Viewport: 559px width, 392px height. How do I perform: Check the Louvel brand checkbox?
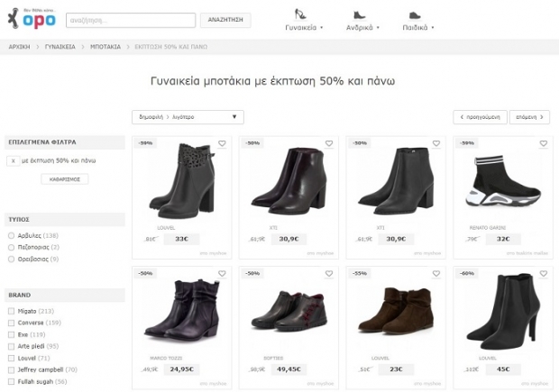point(11,358)
